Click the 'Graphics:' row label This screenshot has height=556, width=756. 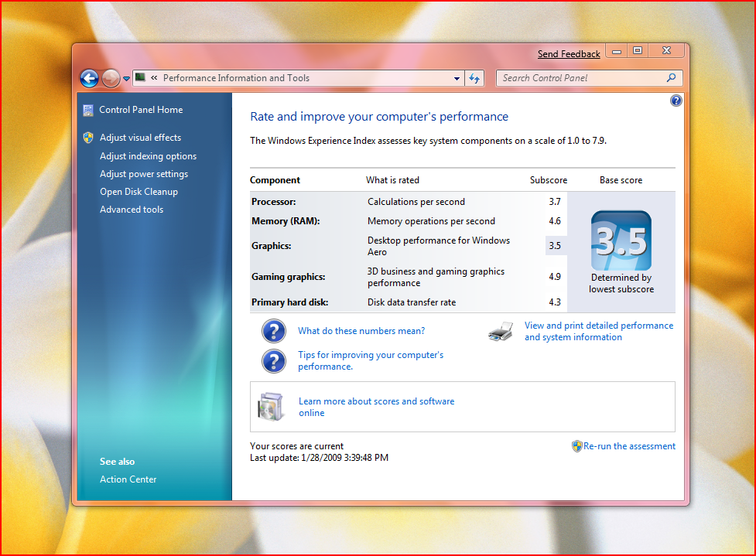pos(271,246)
